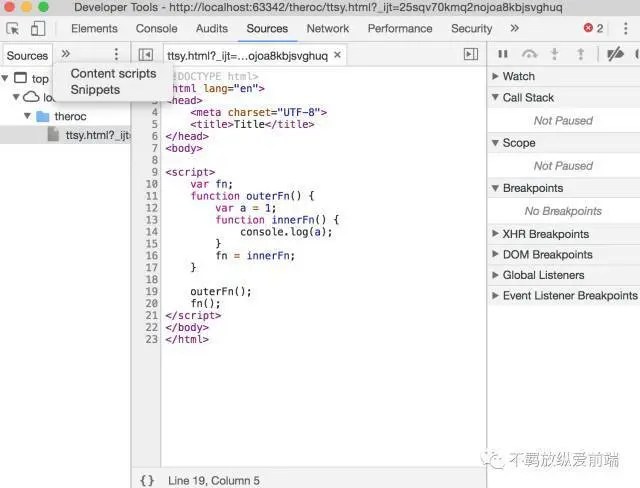
Task: Hide the debugger sidebar icon
Action: click(x=471, y=54)
